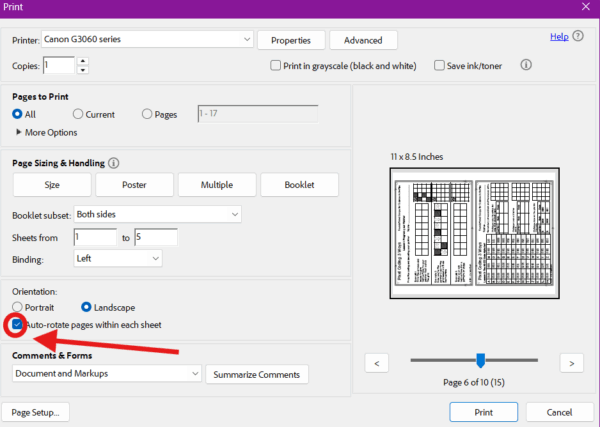Expand More Options disclosure triangle

point(19,132)
